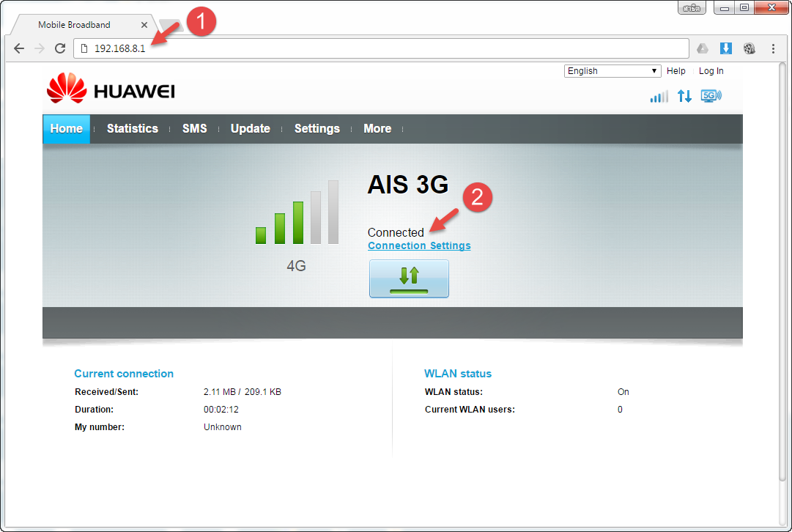
Task: Click the received/sent value 2.11 MB / 209.1 KB
Action: pos(243,392)
